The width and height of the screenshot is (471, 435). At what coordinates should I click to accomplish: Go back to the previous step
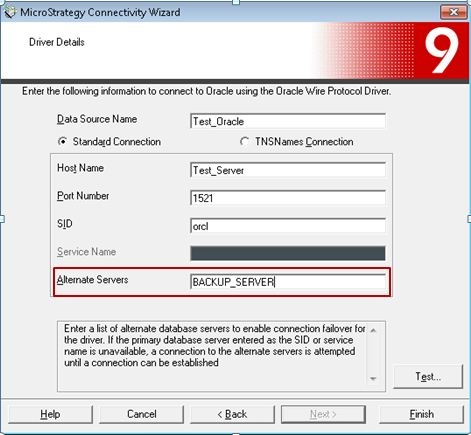[232, 414]
